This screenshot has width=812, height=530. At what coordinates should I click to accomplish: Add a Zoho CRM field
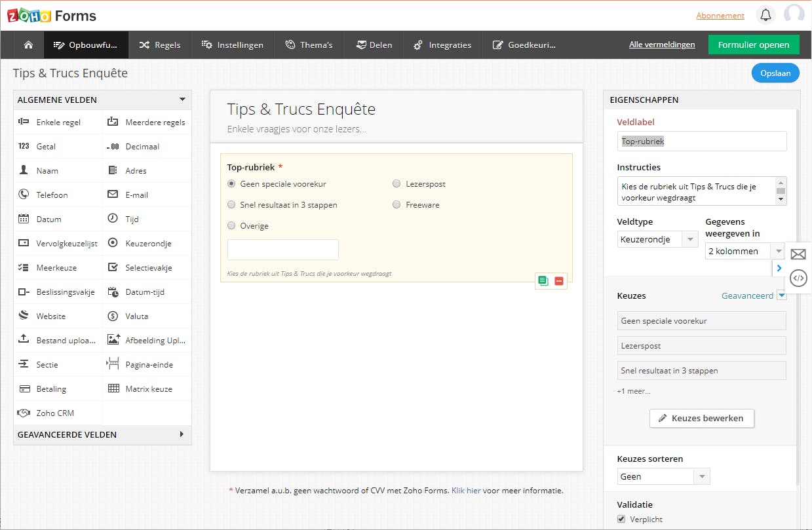click(58, 413)
